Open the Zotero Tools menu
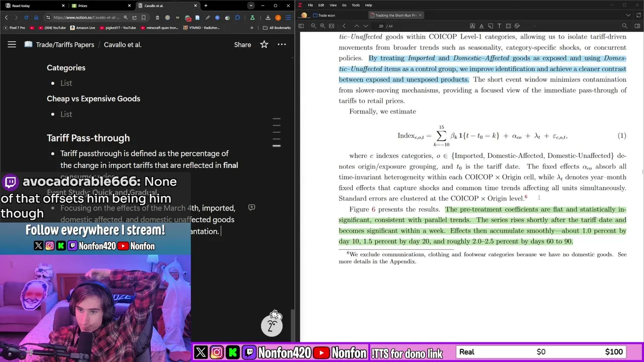This screenshot has height=362, width=644. click(x=356, y=5)
